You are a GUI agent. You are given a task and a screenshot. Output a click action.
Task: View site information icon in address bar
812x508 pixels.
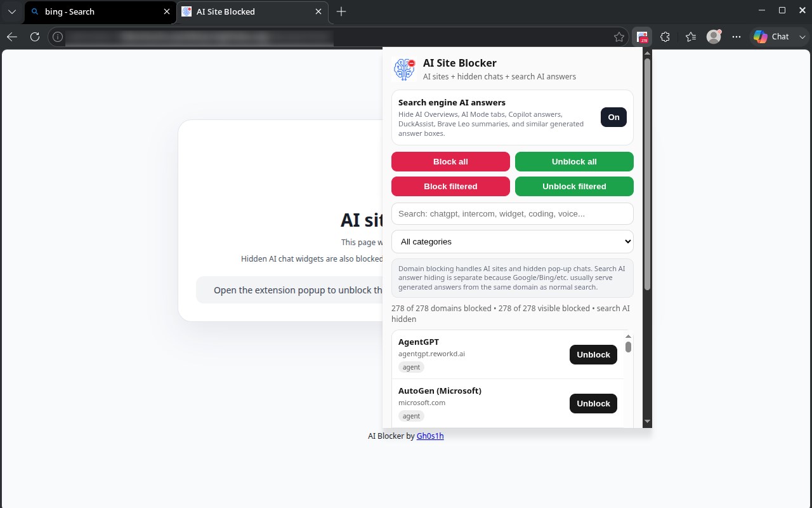[58, 37]
